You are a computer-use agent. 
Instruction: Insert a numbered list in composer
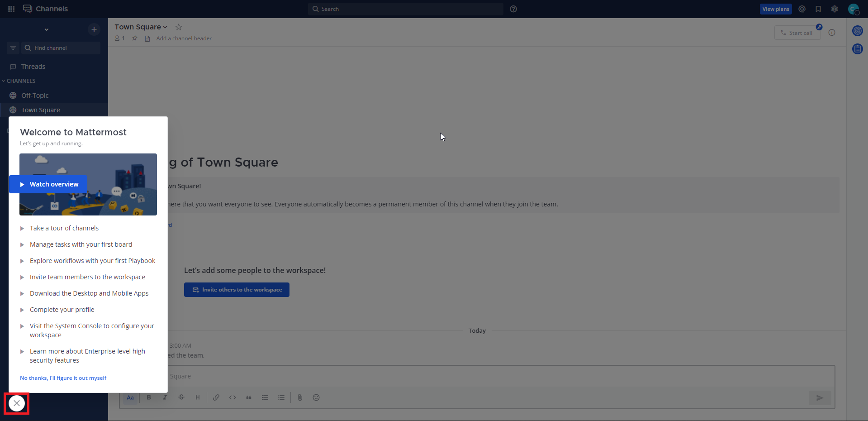[281, 397]
